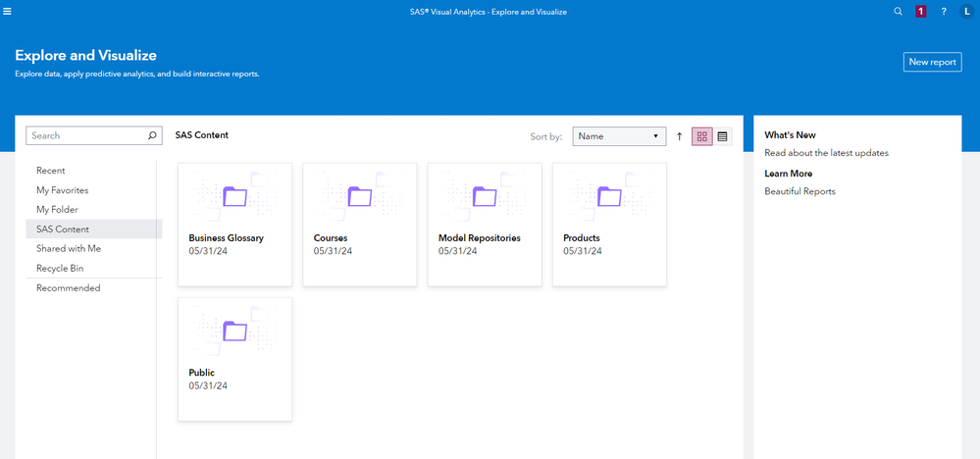Click the 05/31/24 date under Public
980x459 pixels.
click(208, 386)
